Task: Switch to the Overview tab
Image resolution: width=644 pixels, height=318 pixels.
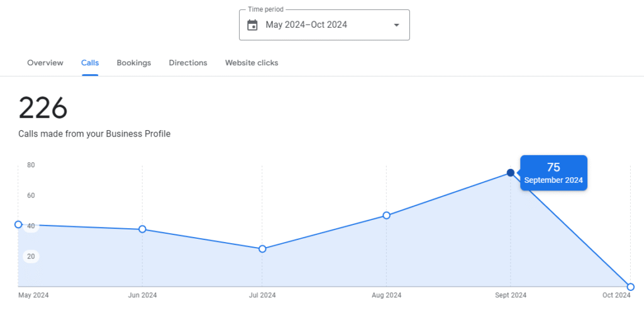Action: 45,63
